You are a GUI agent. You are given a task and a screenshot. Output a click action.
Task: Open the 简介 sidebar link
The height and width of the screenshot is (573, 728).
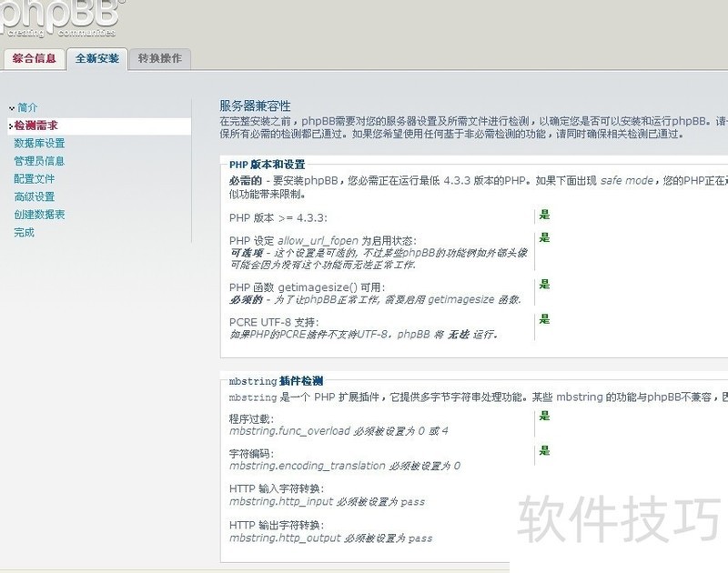tap(27, 107)
